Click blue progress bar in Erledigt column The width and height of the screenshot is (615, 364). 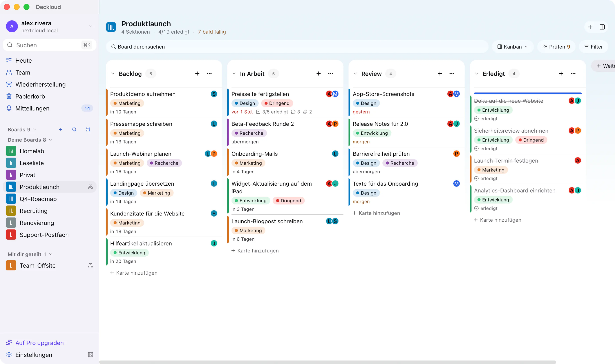(x=528, y=93)
